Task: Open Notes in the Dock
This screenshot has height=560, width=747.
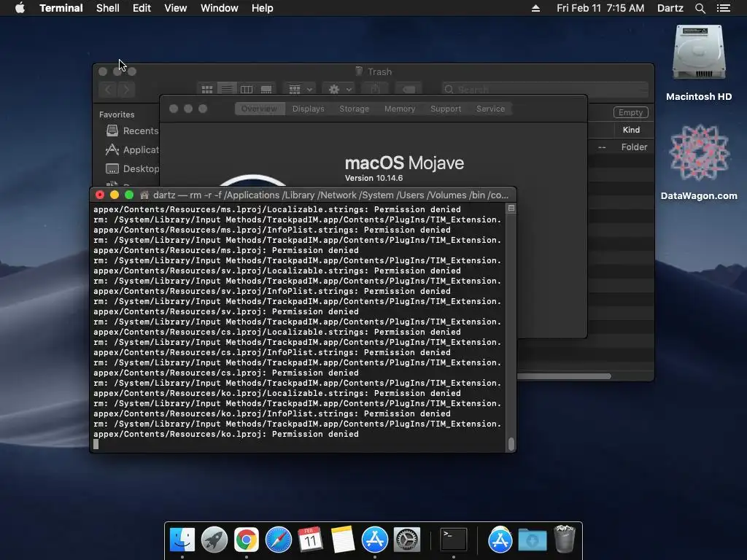Action: click(343, 540)
